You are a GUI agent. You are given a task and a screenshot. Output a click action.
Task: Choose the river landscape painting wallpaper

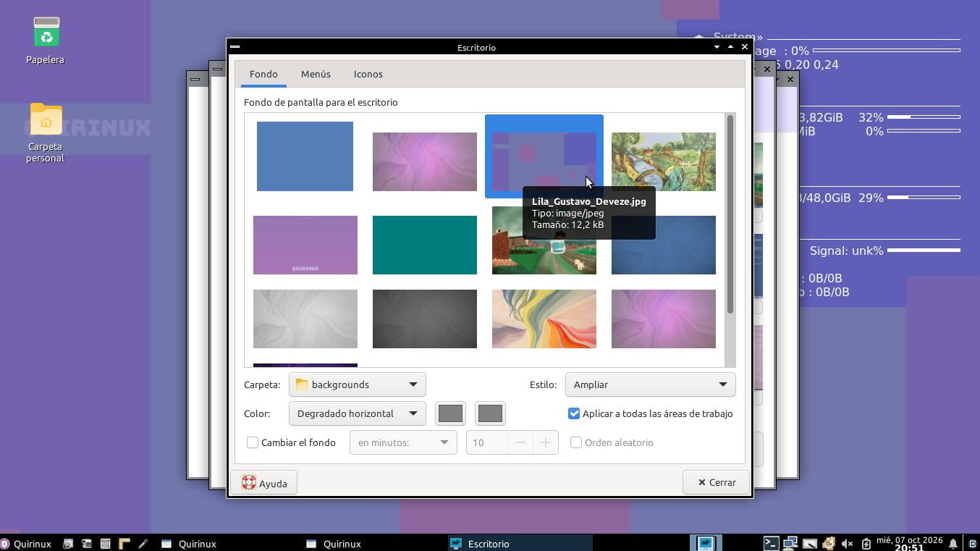pos(664,161)
